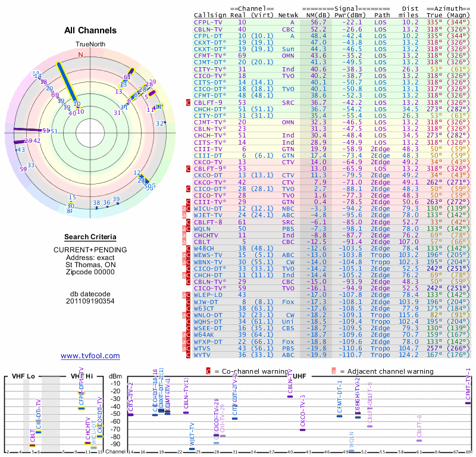Screen dimensions: 476x457
Task: Click the adjacent-channel 'a' icon beside CHCHTV
Action: tap(184, 235)
